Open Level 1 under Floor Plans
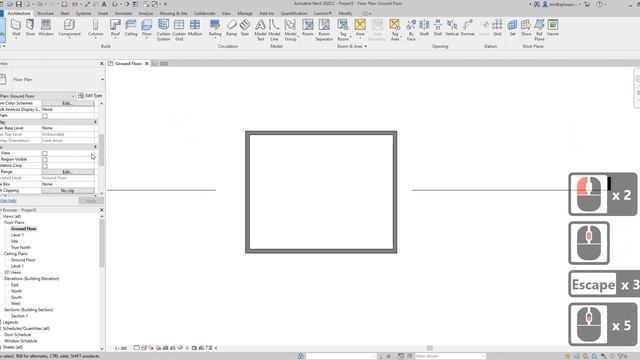The width and height of the screenshot is (640, 360). (17, 235)
